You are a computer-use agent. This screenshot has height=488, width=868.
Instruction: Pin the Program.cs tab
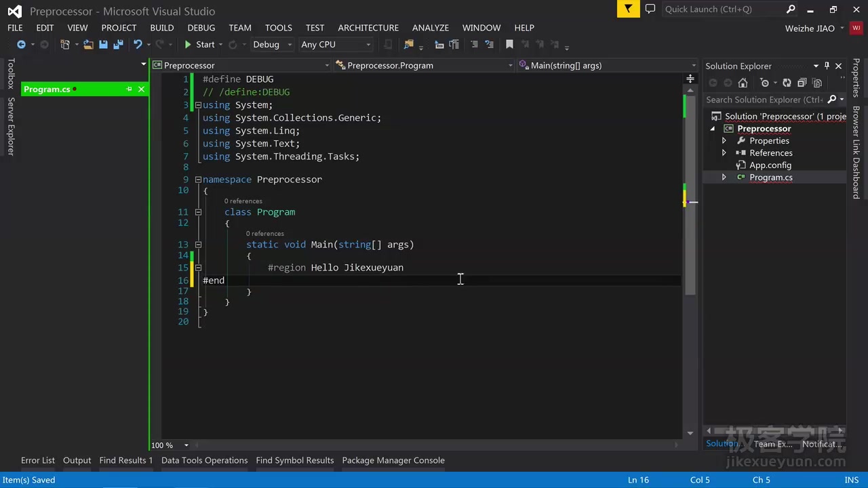tap(129, 89)
